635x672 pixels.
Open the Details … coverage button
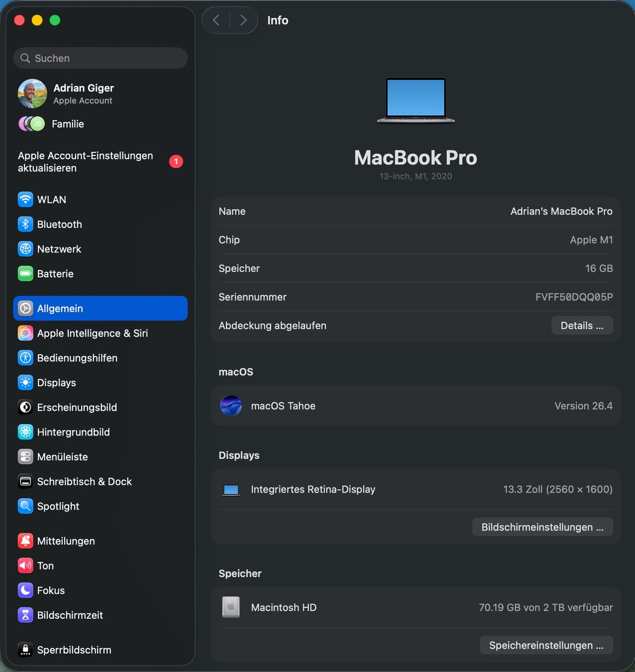tap(582, 326)
